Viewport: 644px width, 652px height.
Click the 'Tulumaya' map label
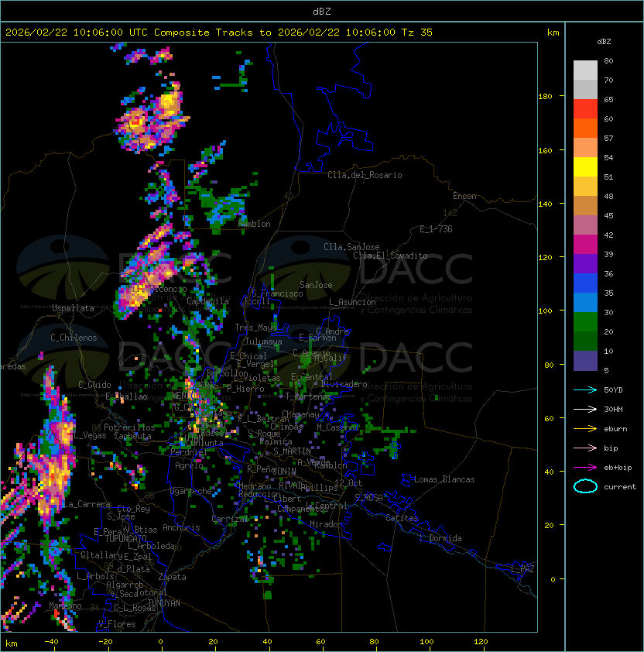point(264,341)
